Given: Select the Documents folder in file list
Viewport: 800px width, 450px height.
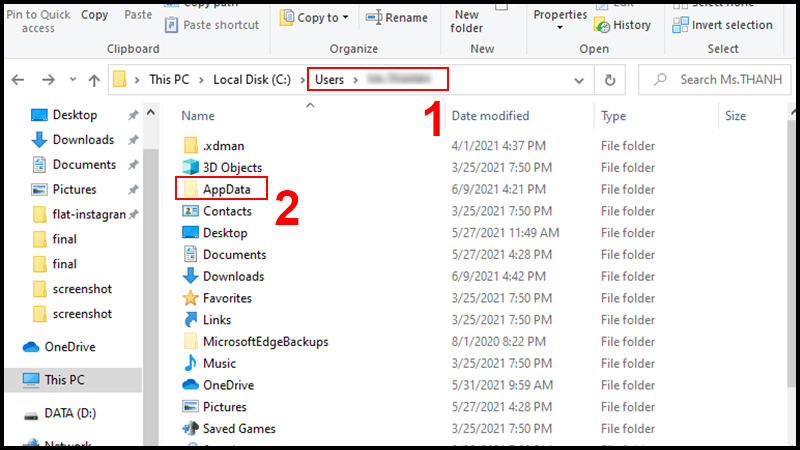Looking at the screenshot, I should [x=224, y=255].
